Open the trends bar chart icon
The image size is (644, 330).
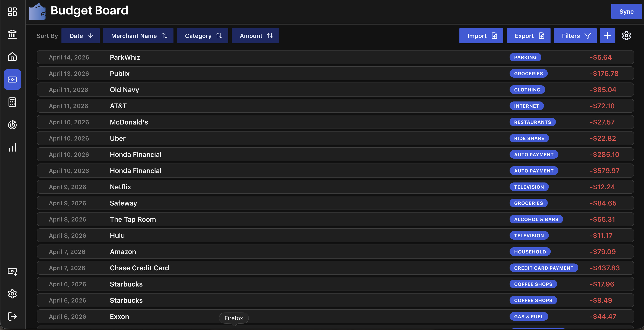12,147
